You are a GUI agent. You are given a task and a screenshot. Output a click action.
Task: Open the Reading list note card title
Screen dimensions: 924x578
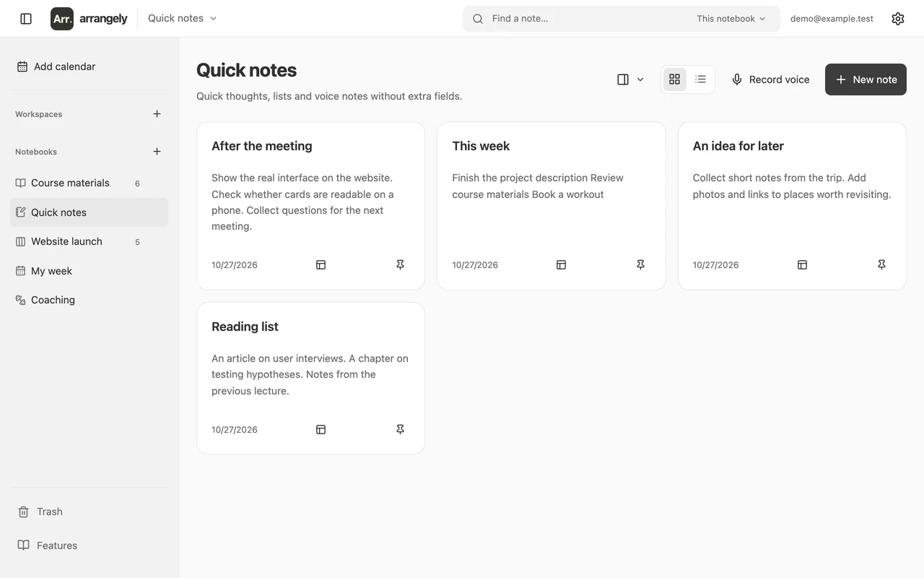245,327
